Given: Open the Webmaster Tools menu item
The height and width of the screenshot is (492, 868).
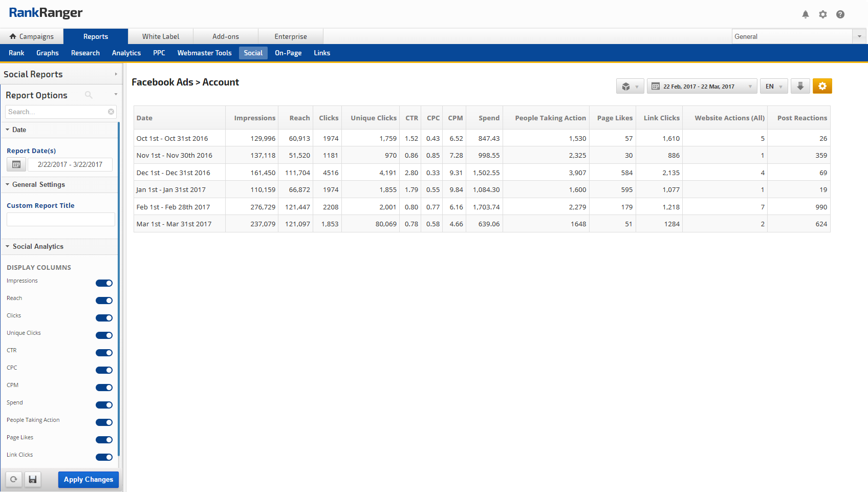Looking at the screenshot, I should 204,53.
